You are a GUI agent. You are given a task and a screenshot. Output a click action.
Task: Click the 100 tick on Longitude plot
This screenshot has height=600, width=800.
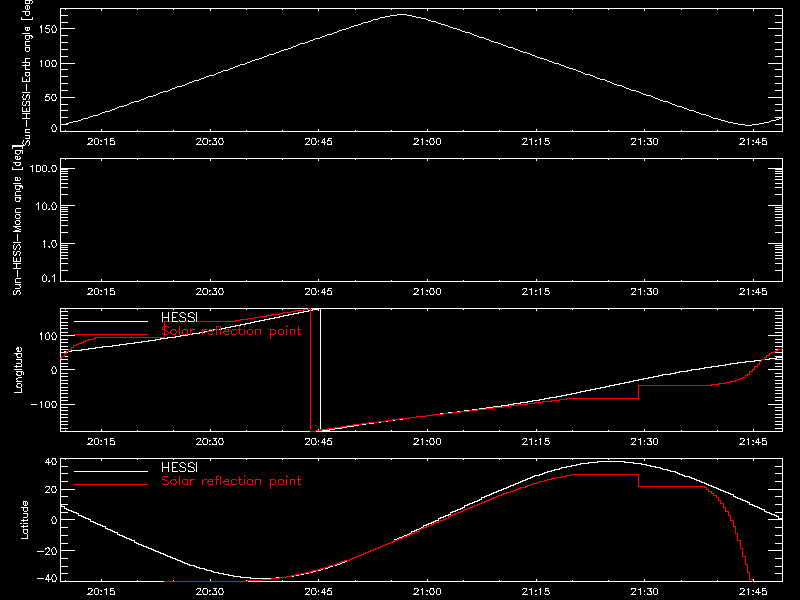(x=47, y=336)
